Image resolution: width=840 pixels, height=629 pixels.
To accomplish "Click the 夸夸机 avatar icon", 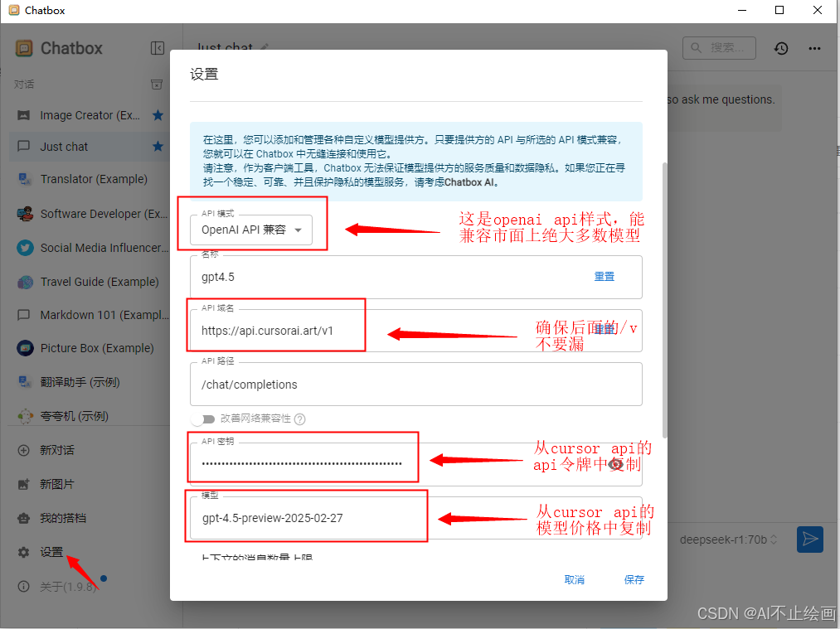I will tap(25, 416).
